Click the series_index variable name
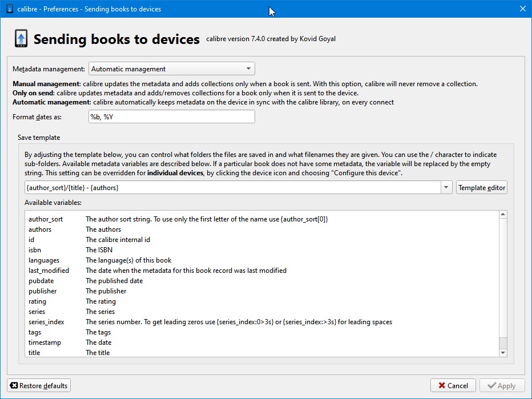Screen dimensions: 532x399 point(46,322)
